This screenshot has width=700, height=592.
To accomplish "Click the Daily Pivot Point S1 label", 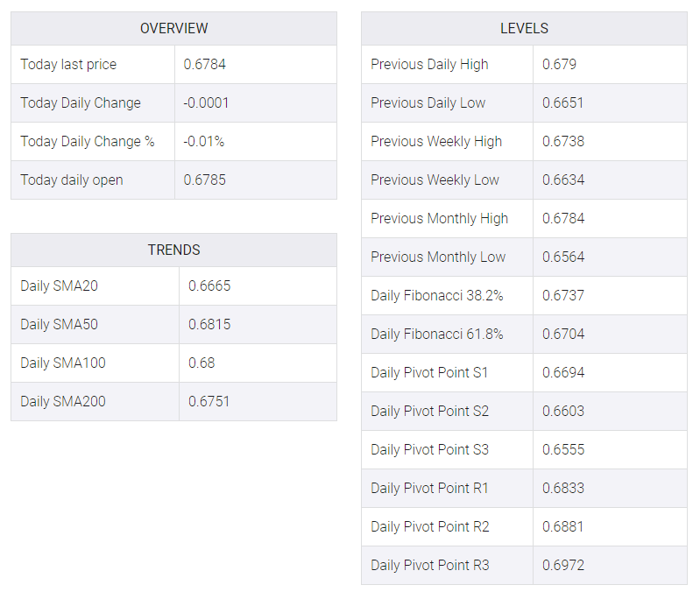I will click(x=429, y=372).
